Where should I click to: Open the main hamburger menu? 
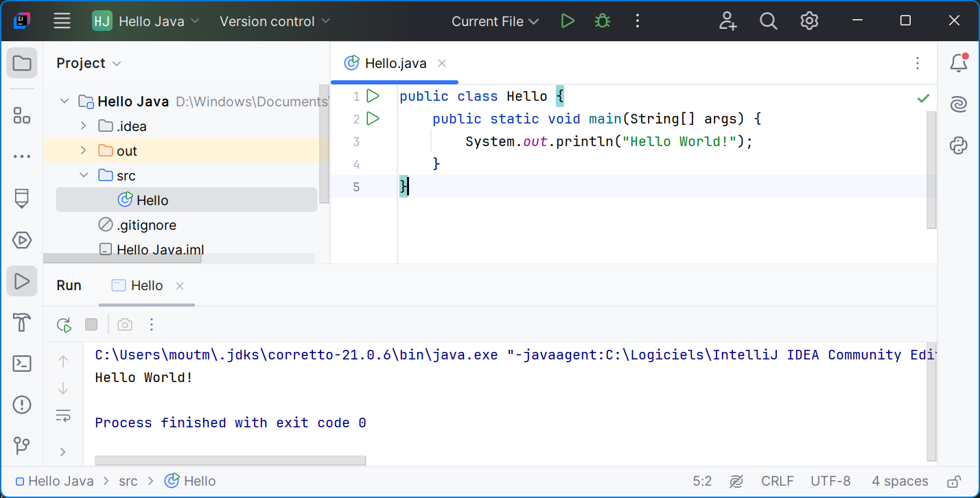(x=62, y=21)
